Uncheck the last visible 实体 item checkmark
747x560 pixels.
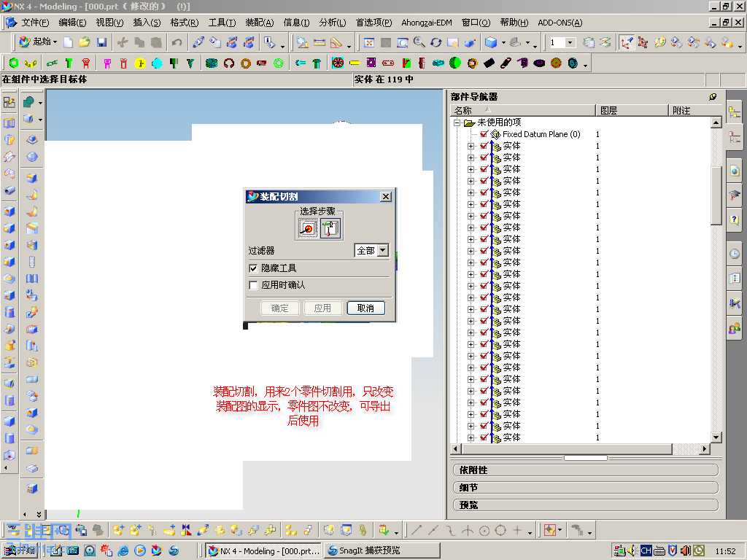pos(484,437)
